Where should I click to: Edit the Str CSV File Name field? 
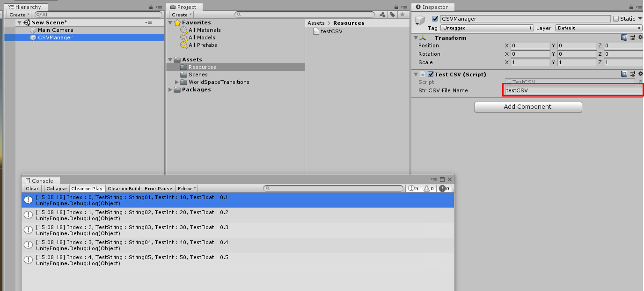(x=572, y=90)
